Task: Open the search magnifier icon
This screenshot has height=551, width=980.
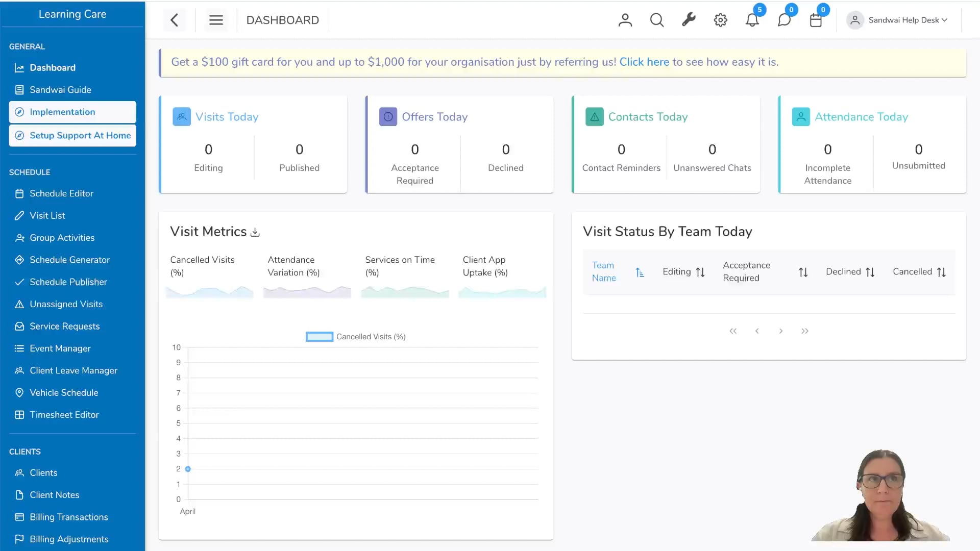Action: [657, 20]
